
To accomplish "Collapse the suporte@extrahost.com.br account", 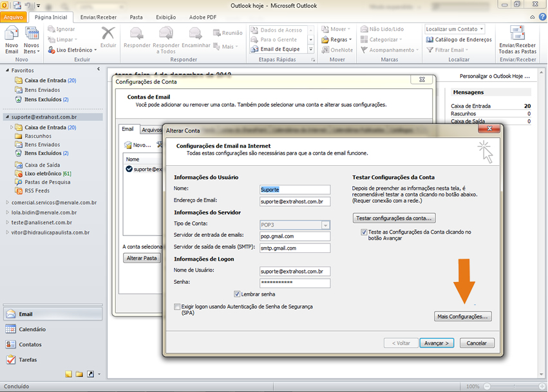I will pos(7,117).
